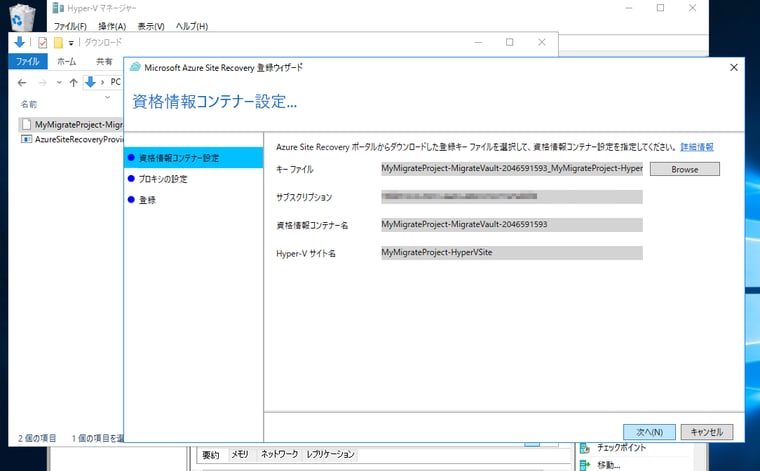Switch to 要約 tab in Hyper-V Manager
The width and height of the screenshot is (760, 471).
tap(211, 455)
